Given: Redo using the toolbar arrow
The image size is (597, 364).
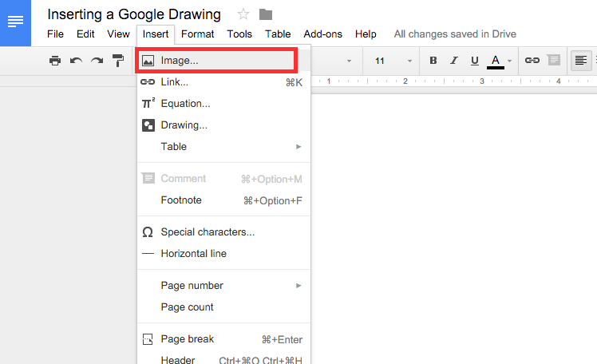Looking at the screenshot, I should coord(97,61).
